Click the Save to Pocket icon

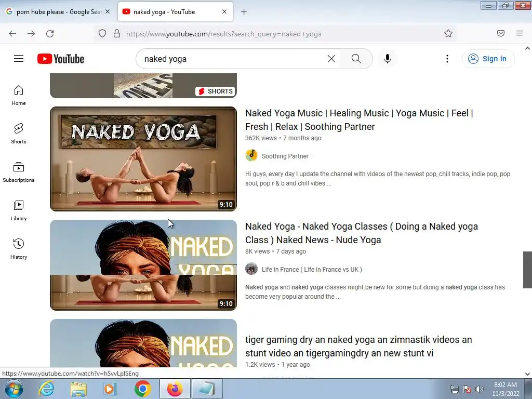tap(501, 33)
